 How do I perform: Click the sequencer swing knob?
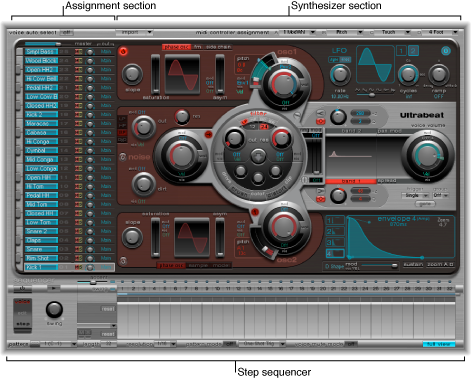click(x=54, y=309)
